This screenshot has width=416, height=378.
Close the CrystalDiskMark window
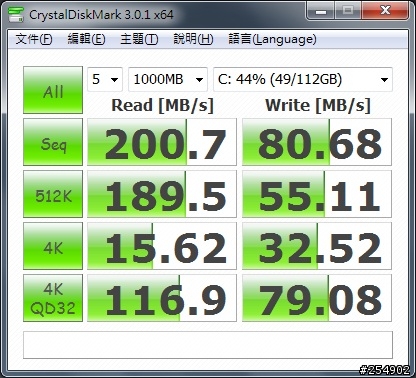click(x=385, y=11)
